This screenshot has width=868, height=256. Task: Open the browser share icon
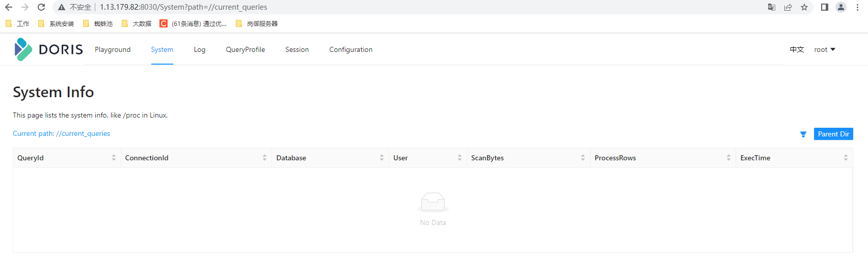click(x=788, y=7)
